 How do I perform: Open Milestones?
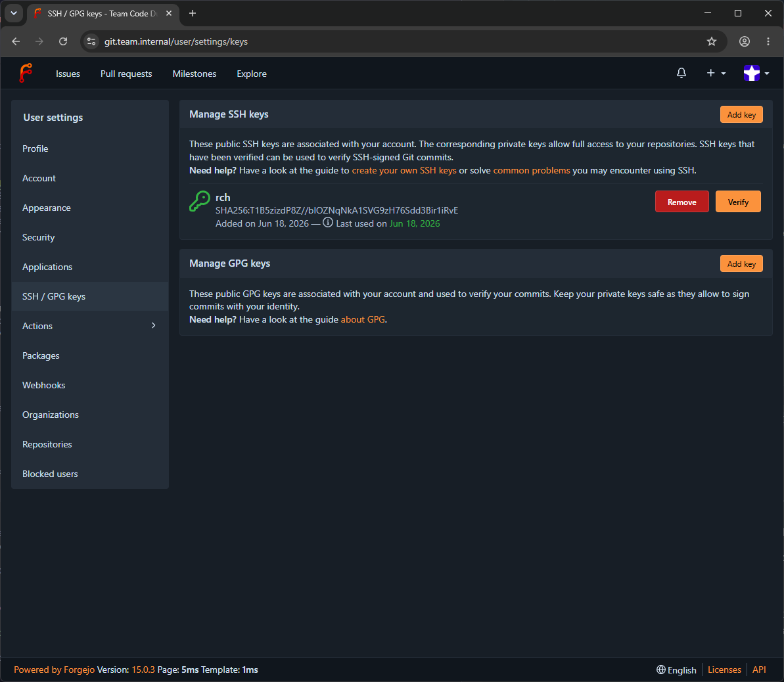pos(195,74)
